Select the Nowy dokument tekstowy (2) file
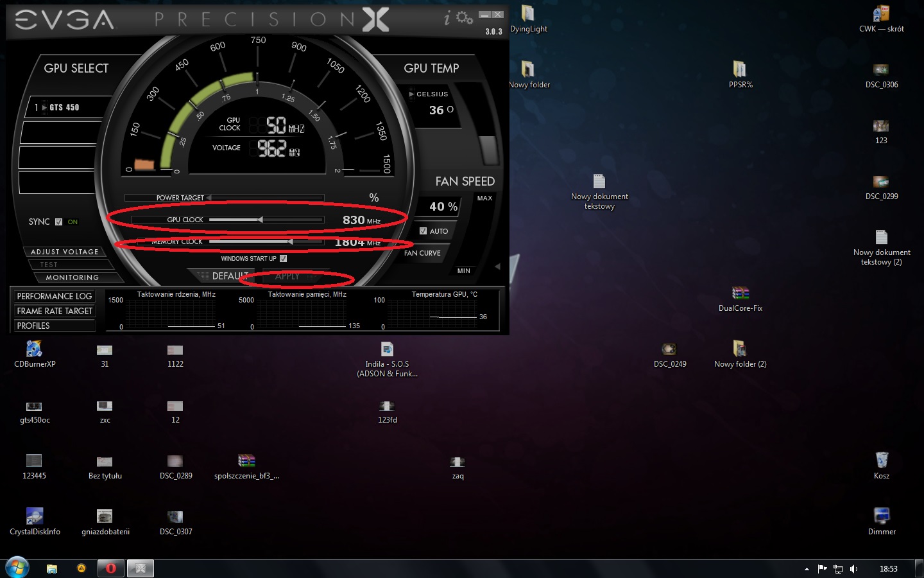 tap(882, 248)
